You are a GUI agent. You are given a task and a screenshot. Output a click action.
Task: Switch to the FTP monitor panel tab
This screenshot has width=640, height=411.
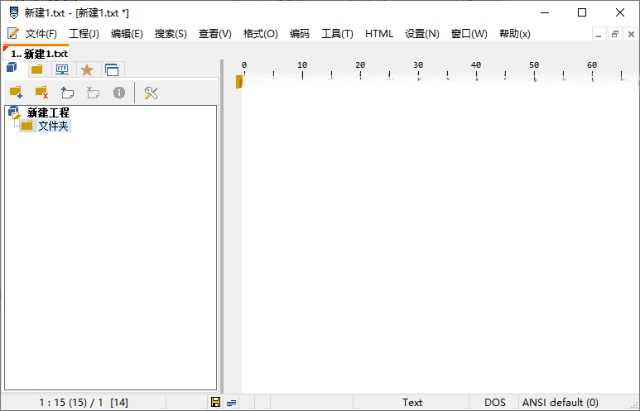click(62, 70)
